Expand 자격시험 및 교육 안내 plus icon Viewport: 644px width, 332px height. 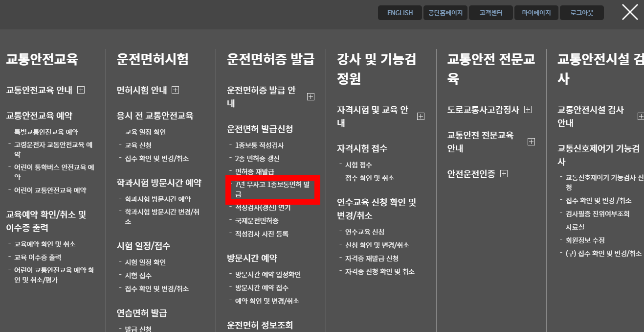[x=421, y=117]
